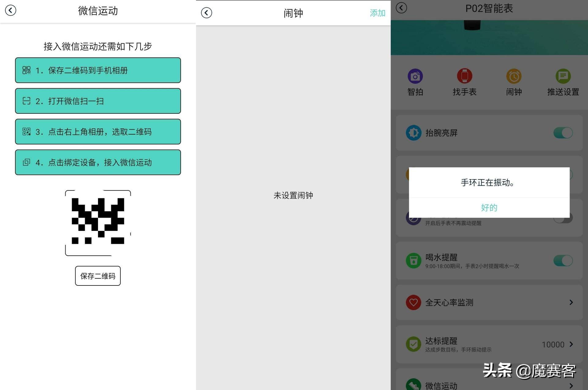Screen dimensions: 588x390
Task: Disable the 喝水提醒 switch
Action: pos(563,260)
